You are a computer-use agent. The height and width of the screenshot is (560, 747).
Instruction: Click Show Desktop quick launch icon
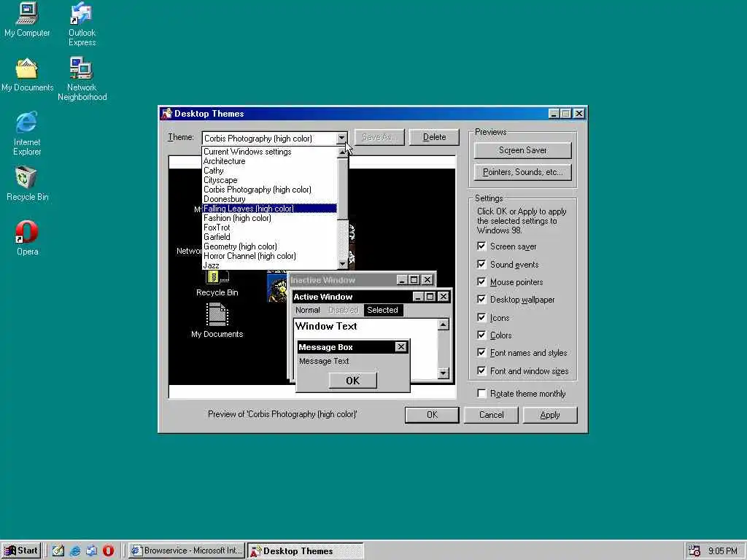click(x=58, y=551)
